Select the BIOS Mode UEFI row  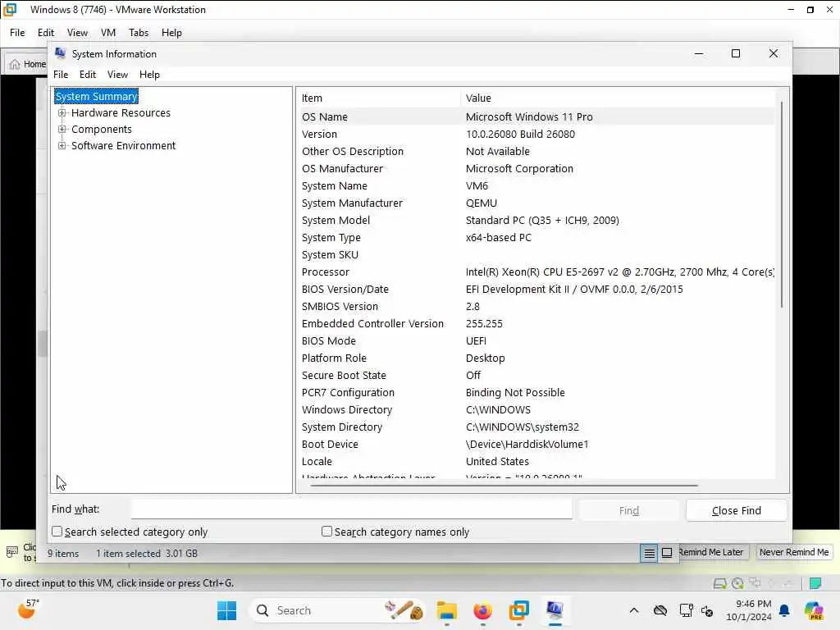536,340
